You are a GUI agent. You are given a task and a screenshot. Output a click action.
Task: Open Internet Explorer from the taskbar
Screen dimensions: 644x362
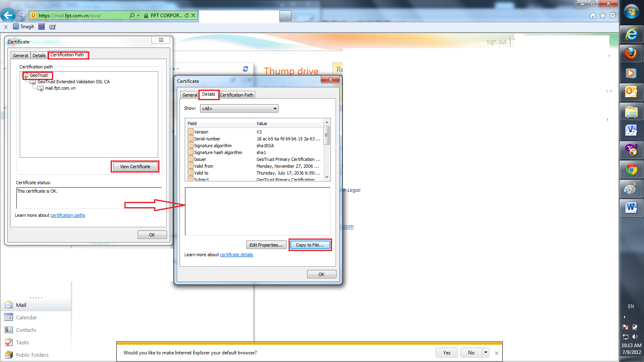631,34
